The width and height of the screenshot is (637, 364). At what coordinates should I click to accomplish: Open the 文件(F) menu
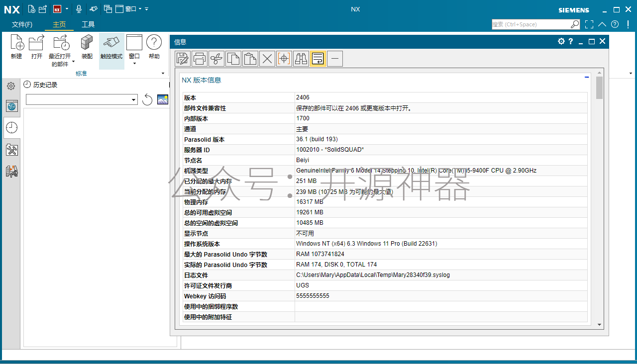[x=22, y=24]
